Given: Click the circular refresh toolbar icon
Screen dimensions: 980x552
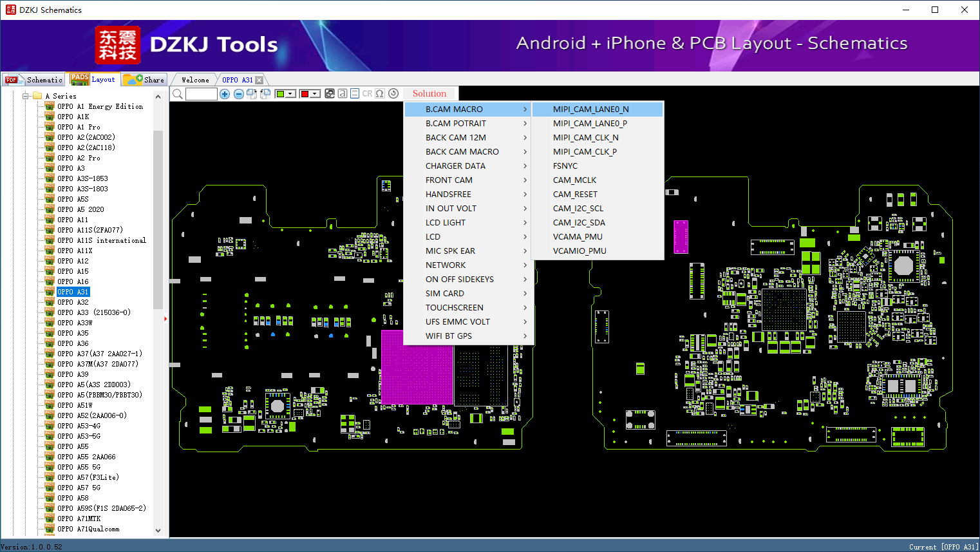Looking at the screenshot, I should (393, 93).
